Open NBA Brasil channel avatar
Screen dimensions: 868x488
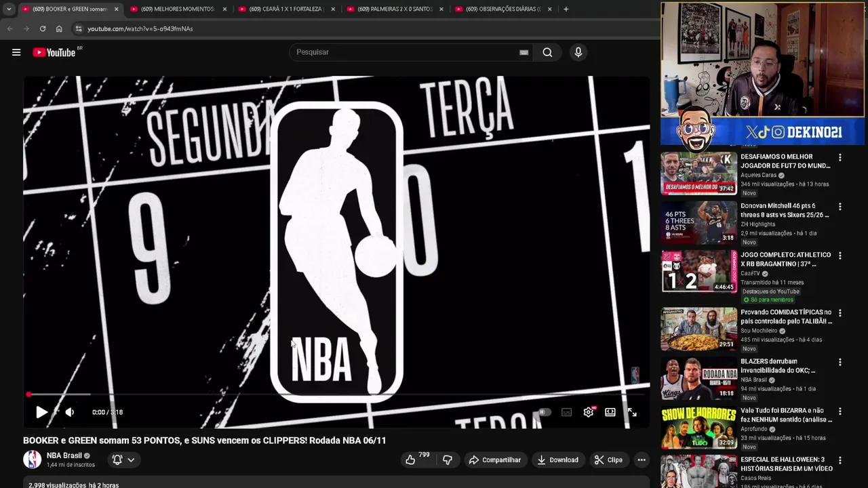[x=33, y=460]
